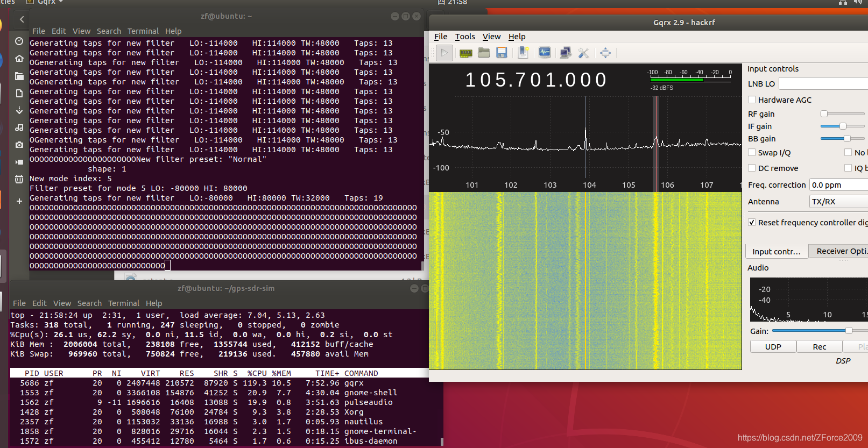Click the pulseaudio process row
This screenshot has width=868, height=448.
(x=226, y=402)
